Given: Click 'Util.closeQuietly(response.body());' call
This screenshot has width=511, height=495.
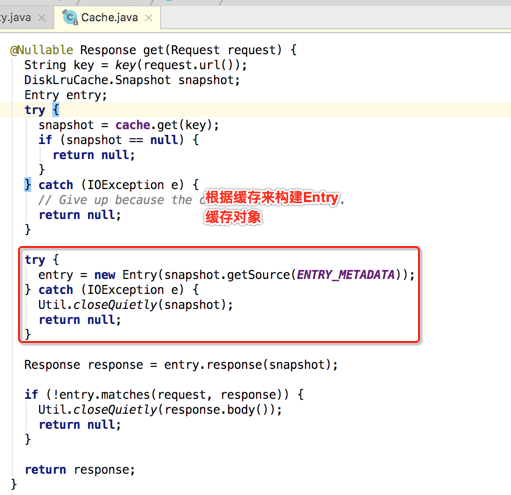Looking at the screenshot, I should [x=160, y=410].
